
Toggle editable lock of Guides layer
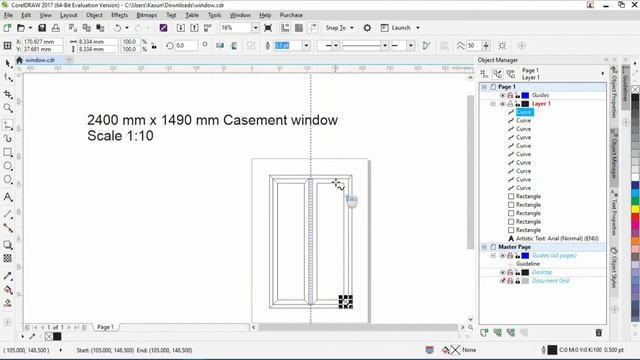[518, 95]
